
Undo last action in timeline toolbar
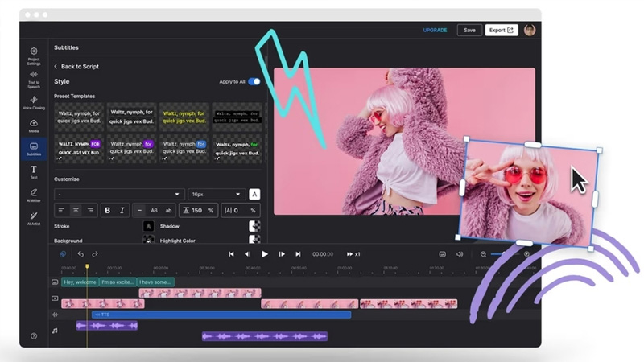pyautogui.click(x=80, y=254)
